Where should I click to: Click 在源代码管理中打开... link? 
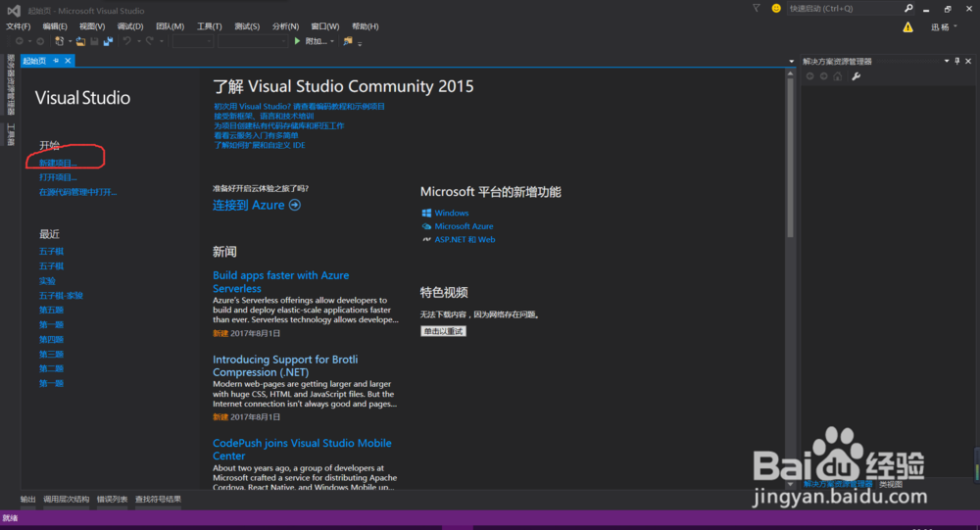(x=77, y=192)
